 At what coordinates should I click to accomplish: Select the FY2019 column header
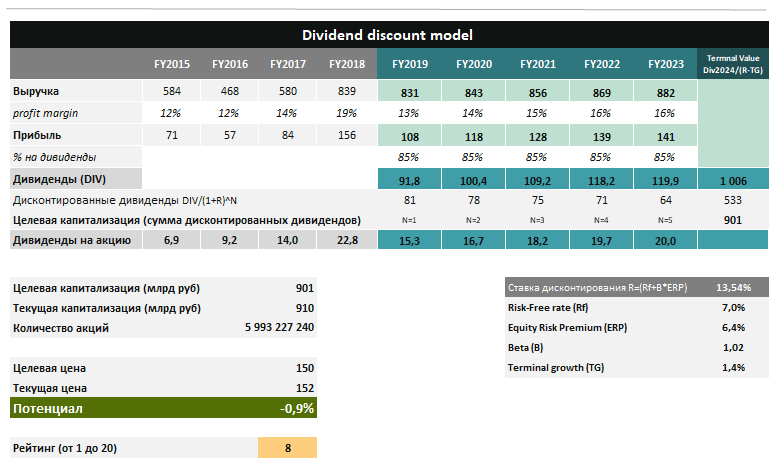point(409,64)
